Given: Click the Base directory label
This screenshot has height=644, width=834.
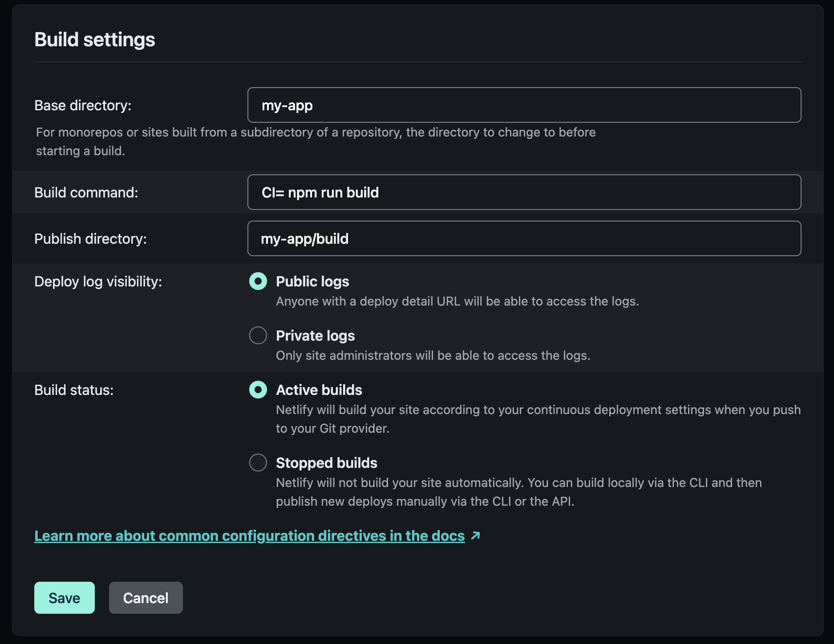Looking at the screenshot, I should 83,105.
